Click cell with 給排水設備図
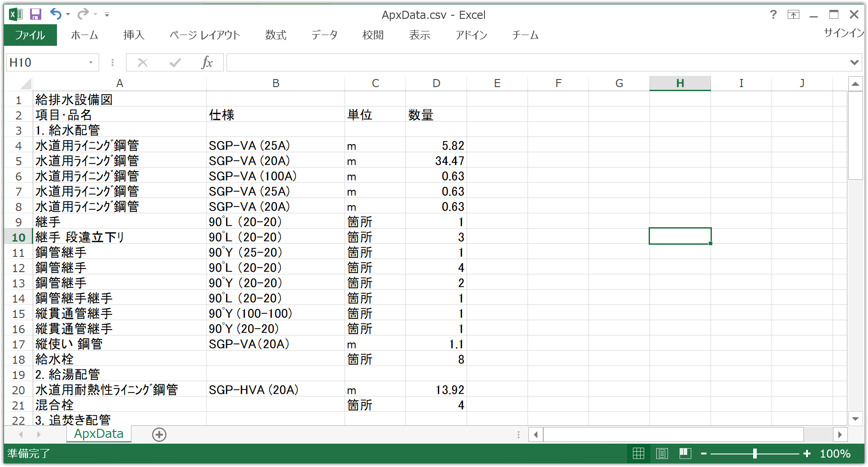This screenshot has width=868, height=467. coord(120,99)
